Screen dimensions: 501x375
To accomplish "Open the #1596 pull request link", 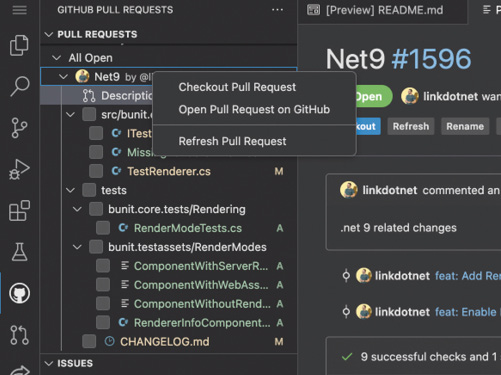I will point(431,59).
